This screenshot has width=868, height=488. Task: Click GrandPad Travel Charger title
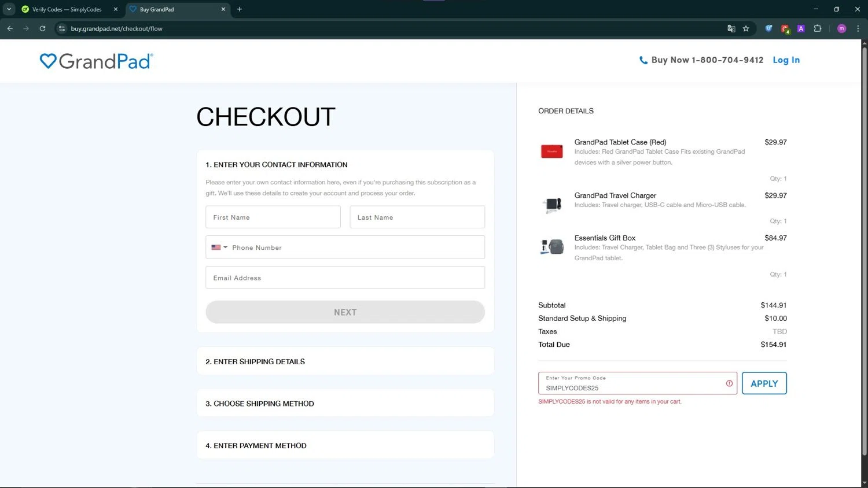615,195
